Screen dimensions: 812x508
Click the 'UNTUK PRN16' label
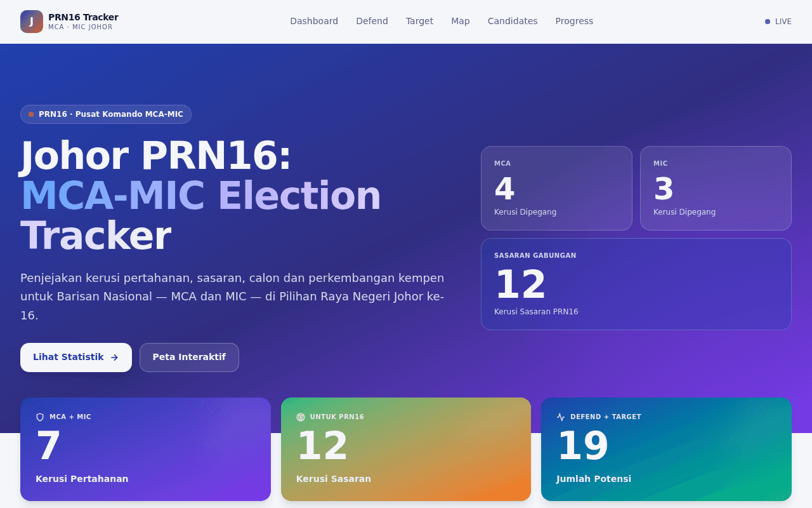(x=337, y=417)
